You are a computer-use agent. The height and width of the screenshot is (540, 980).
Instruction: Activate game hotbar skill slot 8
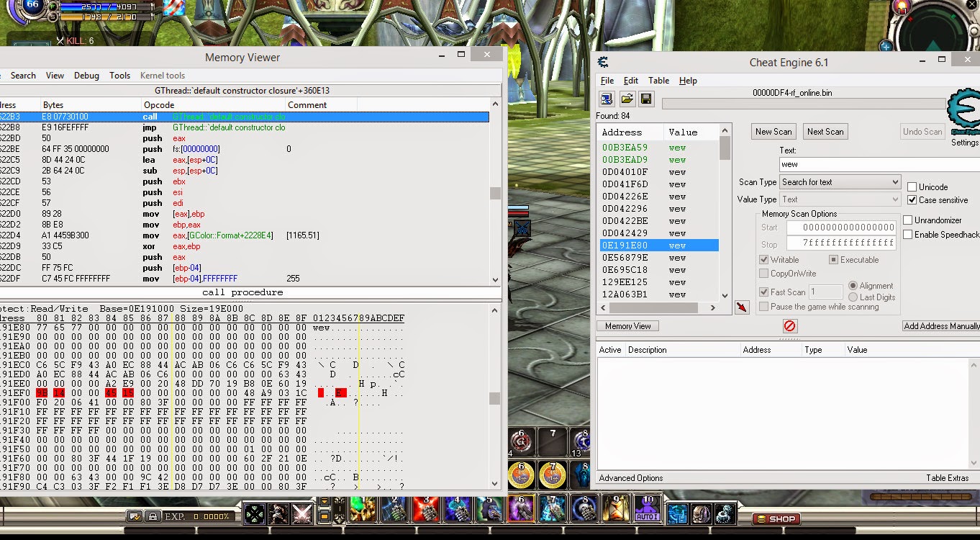pyautogui.click(x=584, y=510)
